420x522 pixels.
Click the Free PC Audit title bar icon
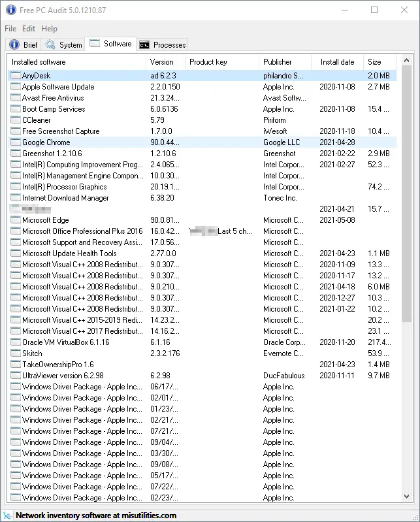click(11, 10)
